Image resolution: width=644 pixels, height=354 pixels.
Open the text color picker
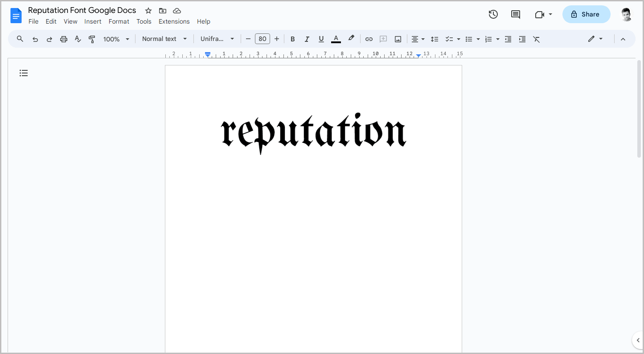(x=336, y=39)
